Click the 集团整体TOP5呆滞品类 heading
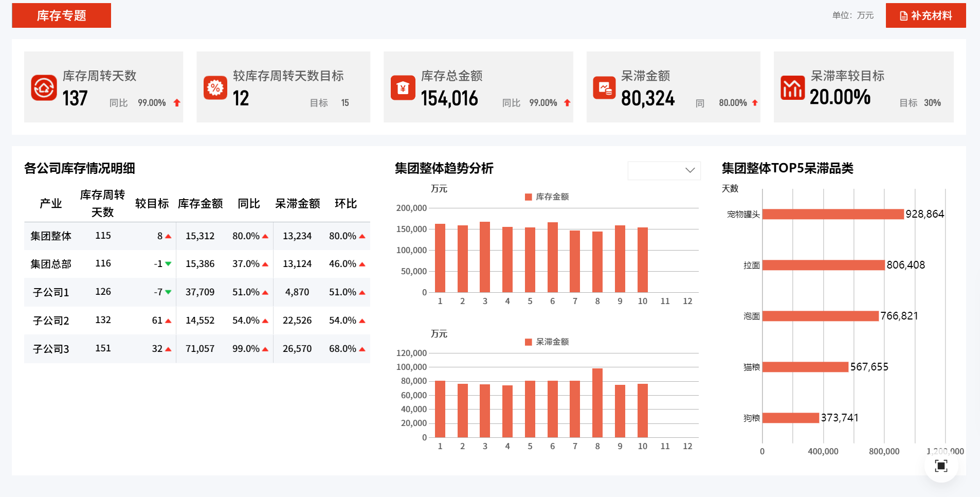This screenshot has width=980, height=497. tap(787, 168)
